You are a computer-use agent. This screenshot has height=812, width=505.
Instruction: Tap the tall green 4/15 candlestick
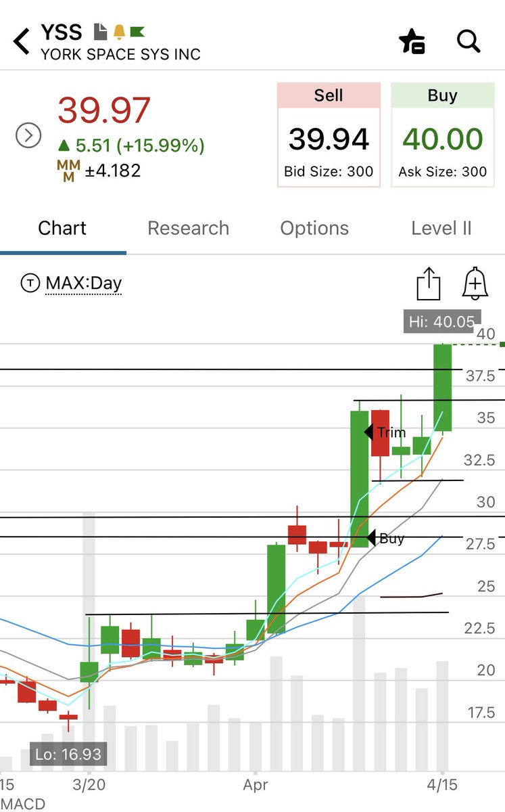coord(442,388)
